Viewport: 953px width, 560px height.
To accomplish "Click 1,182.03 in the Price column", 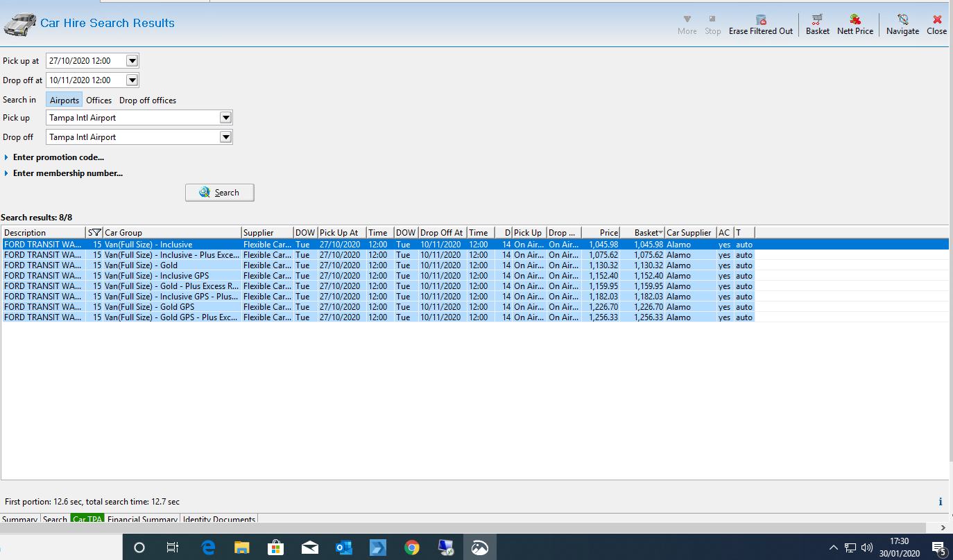I will tap(603, 297).
